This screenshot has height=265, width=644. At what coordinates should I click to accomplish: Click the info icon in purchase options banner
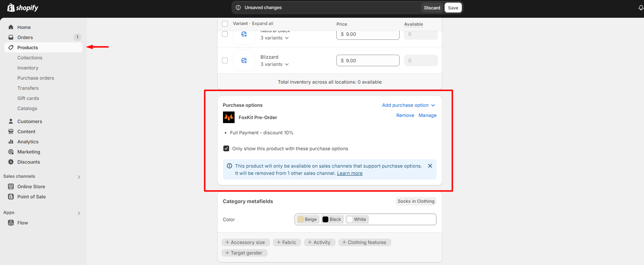click(x=230, y=166)
